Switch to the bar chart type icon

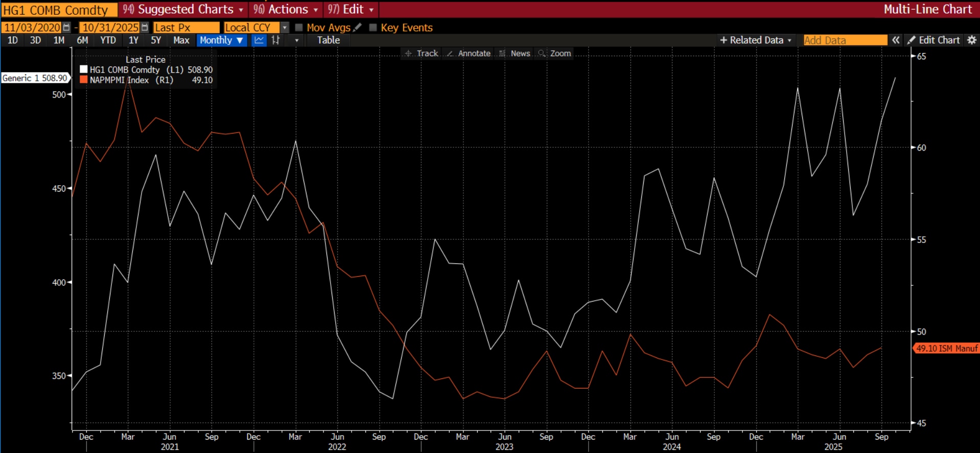(276, 40)
